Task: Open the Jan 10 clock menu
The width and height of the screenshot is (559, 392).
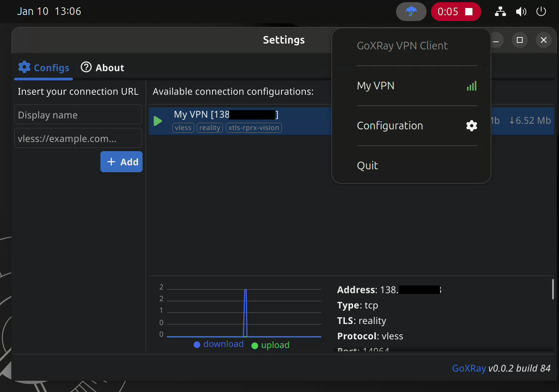Action: (49, 11)
